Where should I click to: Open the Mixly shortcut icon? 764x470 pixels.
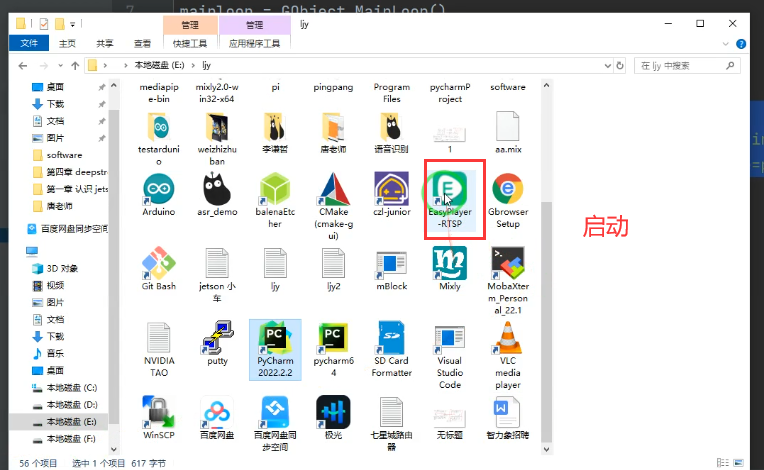click(x=449, y=263)
